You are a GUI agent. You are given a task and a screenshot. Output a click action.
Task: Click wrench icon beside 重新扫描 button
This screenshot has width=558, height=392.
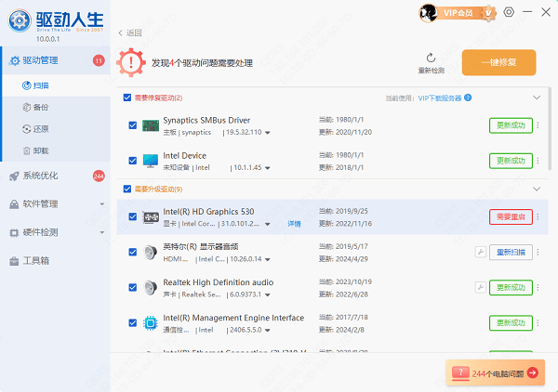point(481,252)
